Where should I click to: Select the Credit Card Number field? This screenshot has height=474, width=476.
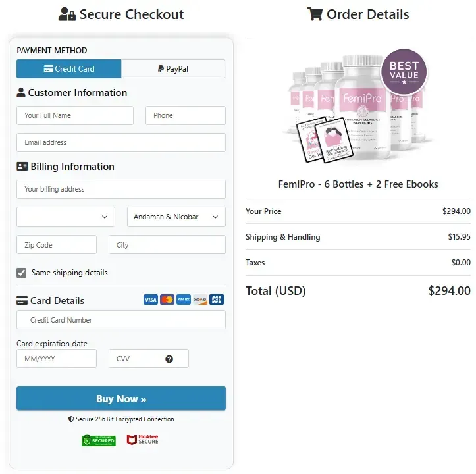[x=121, y=320]
